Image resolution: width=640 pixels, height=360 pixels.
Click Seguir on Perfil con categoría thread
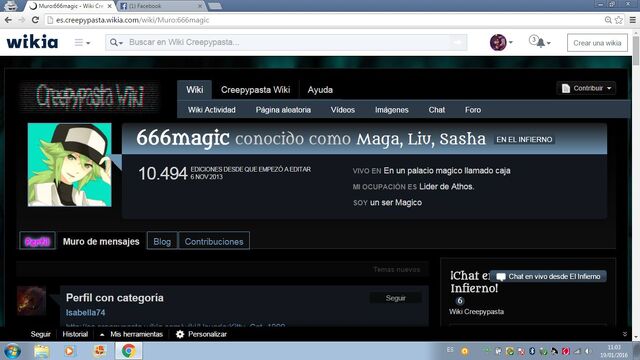(395, 298)
